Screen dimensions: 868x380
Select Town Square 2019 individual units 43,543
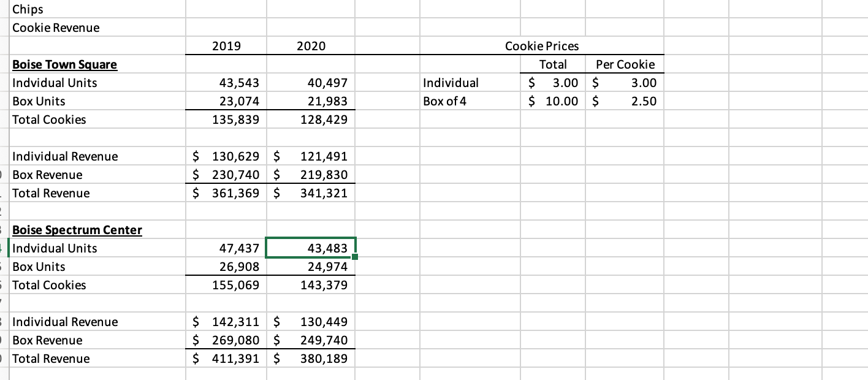(x=226, y=83)
